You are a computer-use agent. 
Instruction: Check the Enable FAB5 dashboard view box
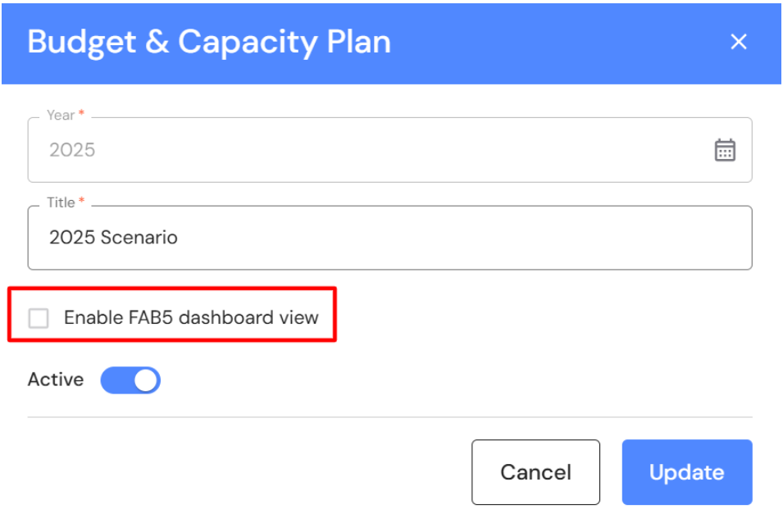click(39, 318)
